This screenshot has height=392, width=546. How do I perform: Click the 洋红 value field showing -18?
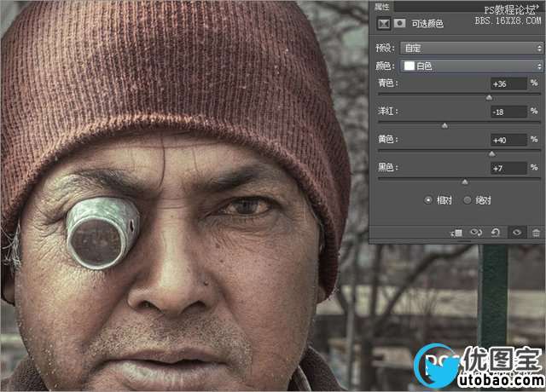point(508,112)
